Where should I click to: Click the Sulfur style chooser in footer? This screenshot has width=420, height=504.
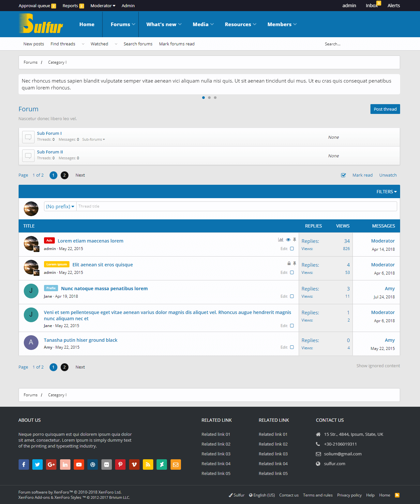pos(237,495)
